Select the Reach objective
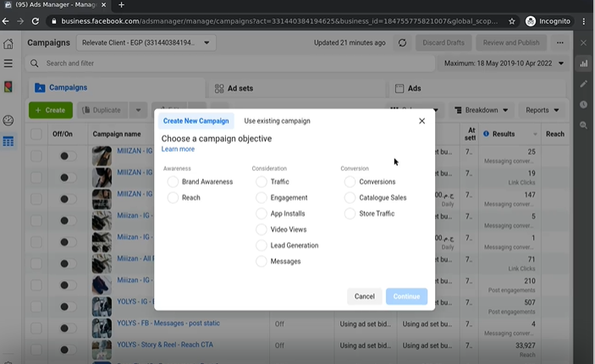This screenshot has height=364, width=595. click(173, 198)
